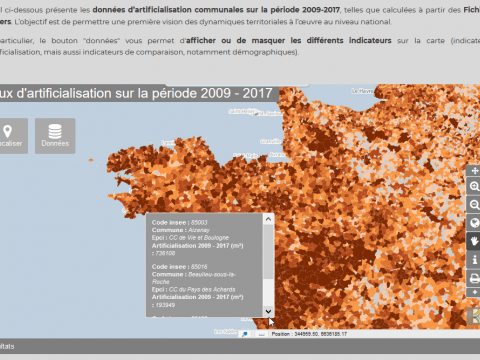Click the Localiser location pin button
Screen dimensions: 480x360
pos(11,136)
